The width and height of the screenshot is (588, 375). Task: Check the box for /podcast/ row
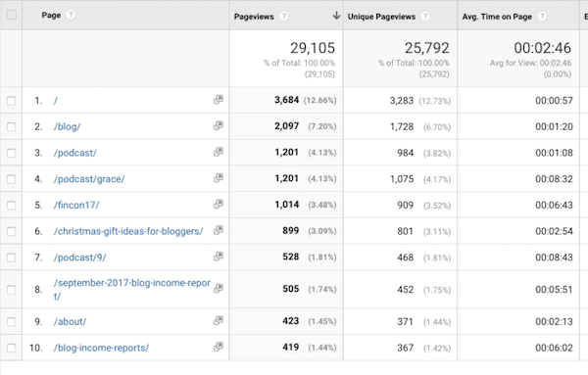11,153
